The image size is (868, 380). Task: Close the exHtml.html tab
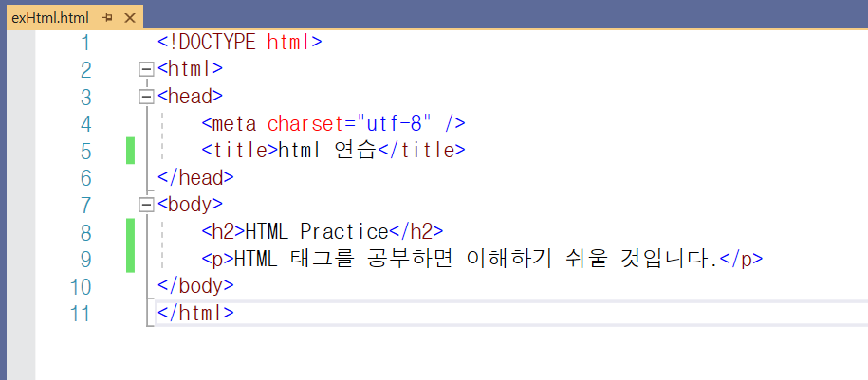[x=130, y=18]
